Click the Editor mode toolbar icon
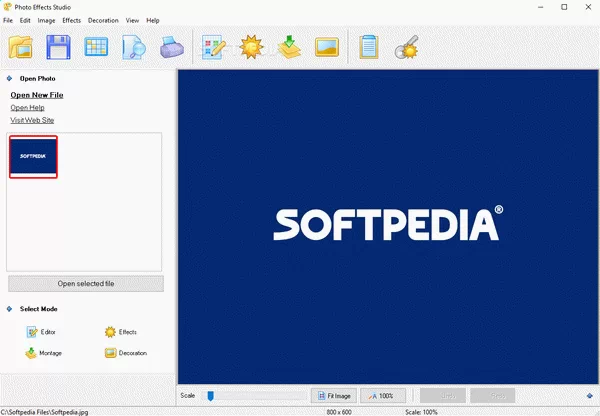Image resolution: width=600 pixels, height=416 pixels. [214, 47]
